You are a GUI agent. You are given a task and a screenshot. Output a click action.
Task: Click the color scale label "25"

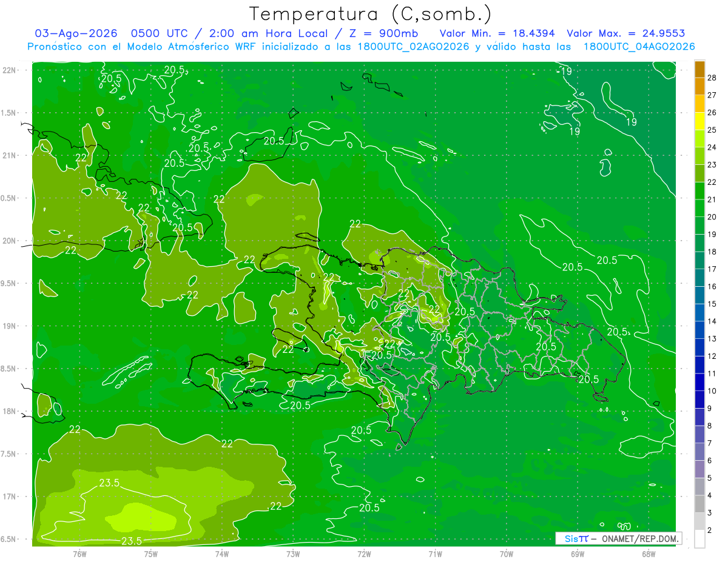pos(713,130)
